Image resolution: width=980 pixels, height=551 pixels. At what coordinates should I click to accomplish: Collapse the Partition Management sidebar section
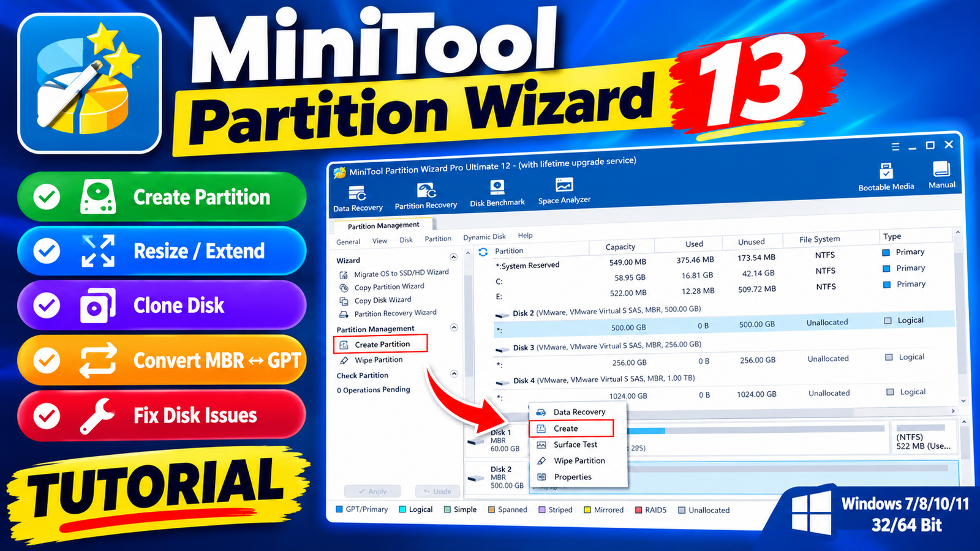454,327
